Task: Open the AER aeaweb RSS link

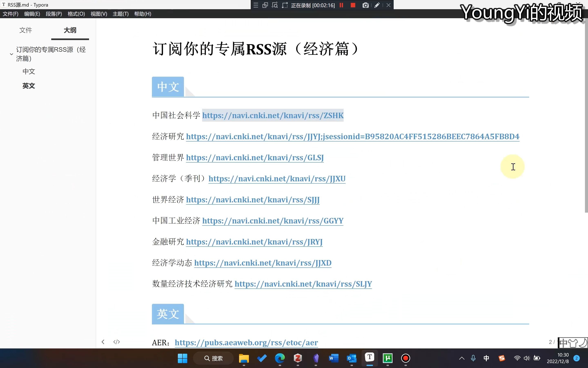Action: point(246,343)
